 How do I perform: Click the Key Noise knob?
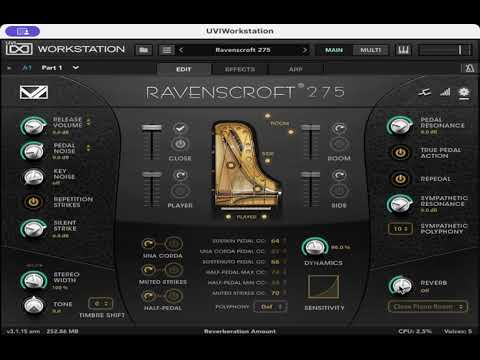point(33,177)
